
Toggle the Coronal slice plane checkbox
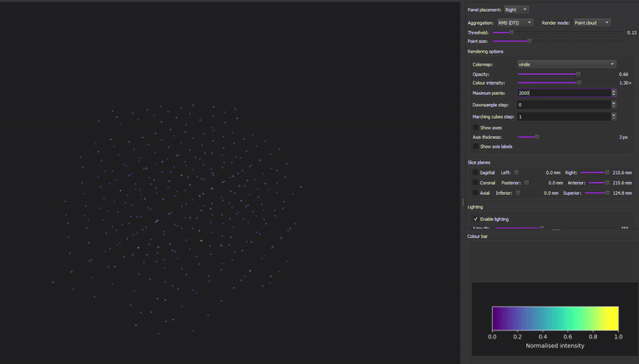click(x=476, y=183)
